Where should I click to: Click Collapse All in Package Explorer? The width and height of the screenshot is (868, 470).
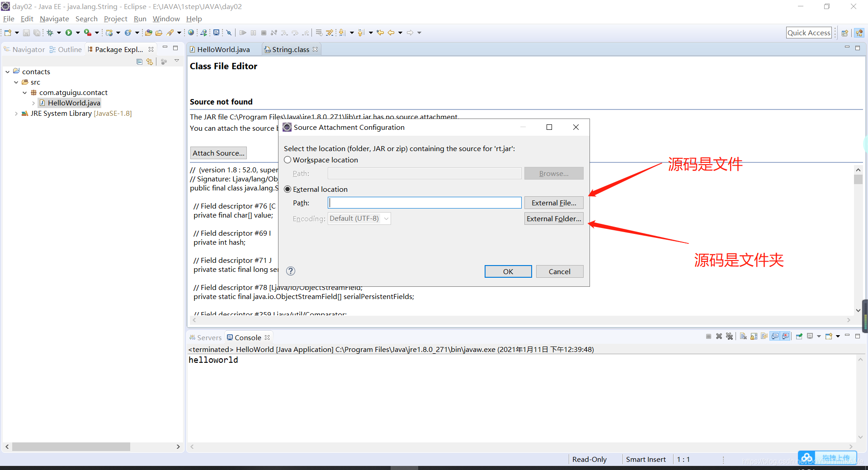point(139,62)
